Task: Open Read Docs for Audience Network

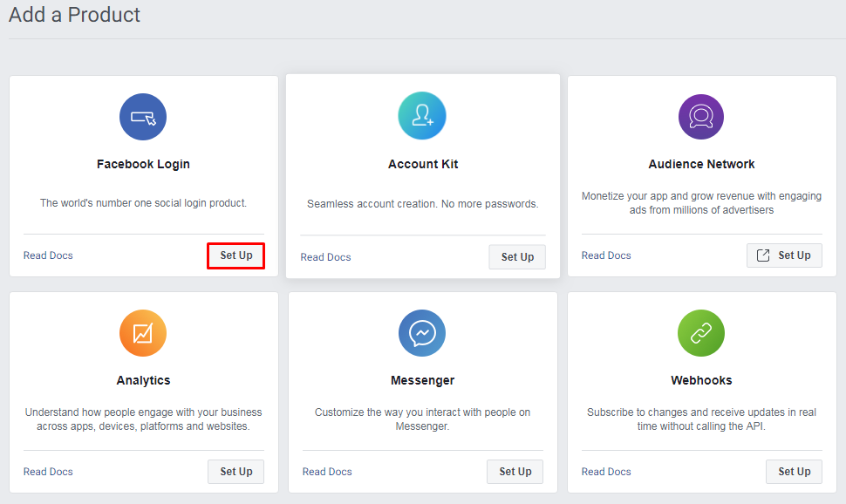Action: [606, 255]
